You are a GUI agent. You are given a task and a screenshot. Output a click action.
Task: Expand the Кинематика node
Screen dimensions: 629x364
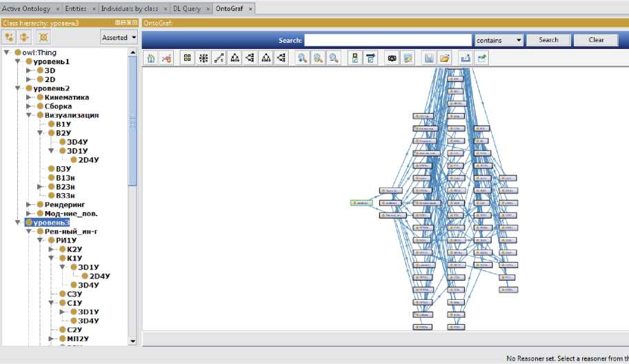click(x=28, y=97)
